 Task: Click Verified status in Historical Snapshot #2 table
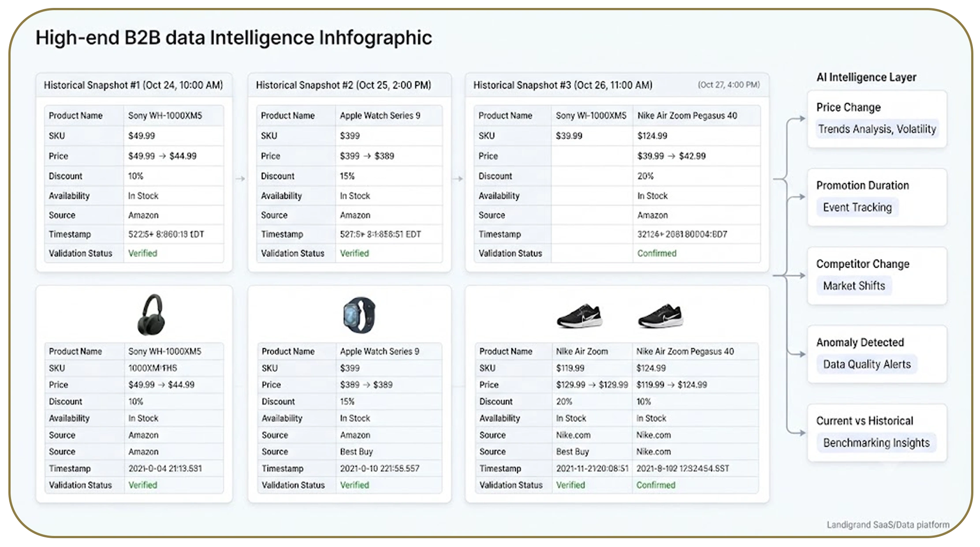click(x=354, y=253)
